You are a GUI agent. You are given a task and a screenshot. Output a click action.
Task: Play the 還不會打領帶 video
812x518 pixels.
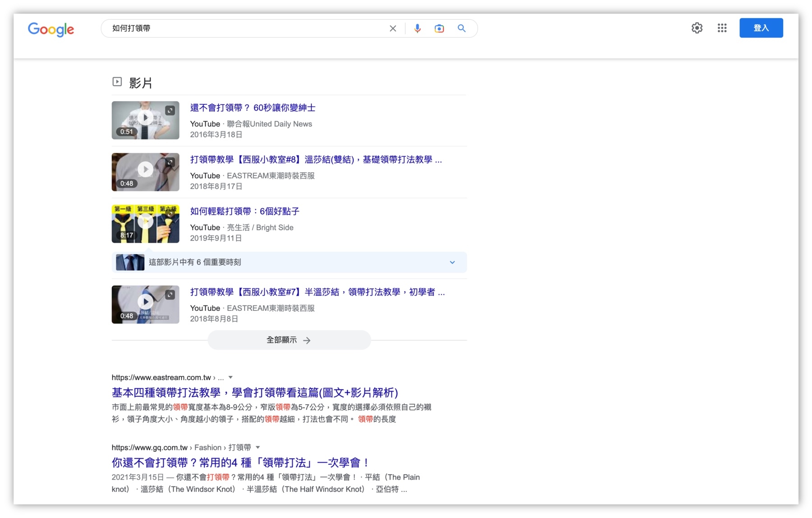tap(145, 117)
